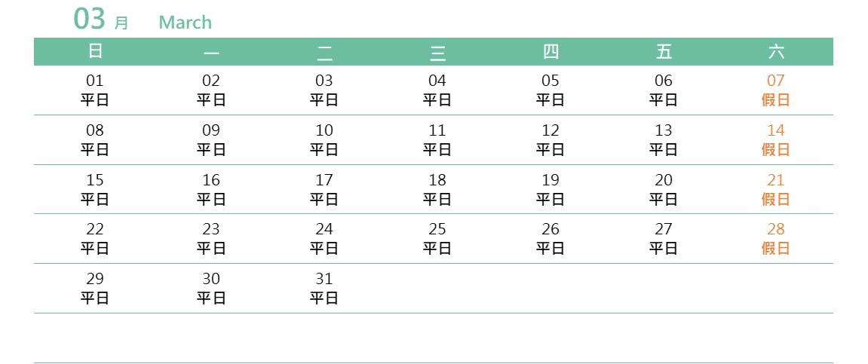Click the large "03" month number
Viewport: 868px width, 364px height.
89,19
